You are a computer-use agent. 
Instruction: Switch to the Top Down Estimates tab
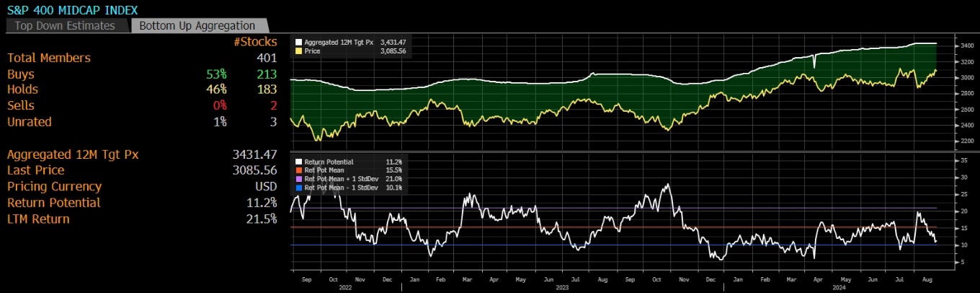coord(65,25)
